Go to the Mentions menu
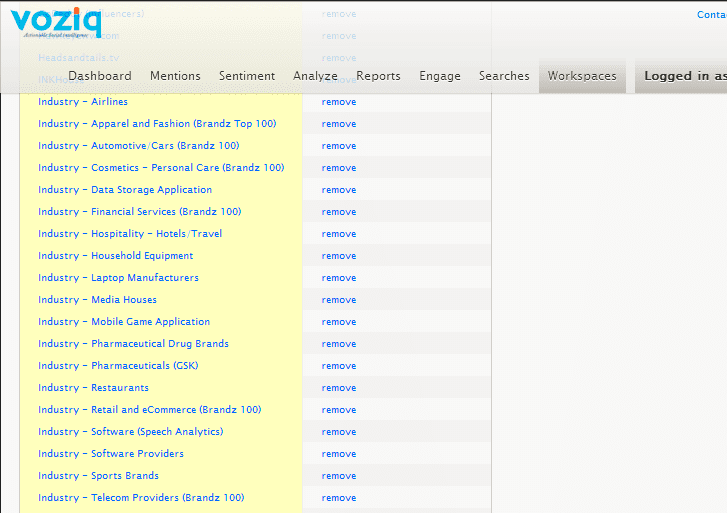The image size is (727, 513). tap(175, 76)
